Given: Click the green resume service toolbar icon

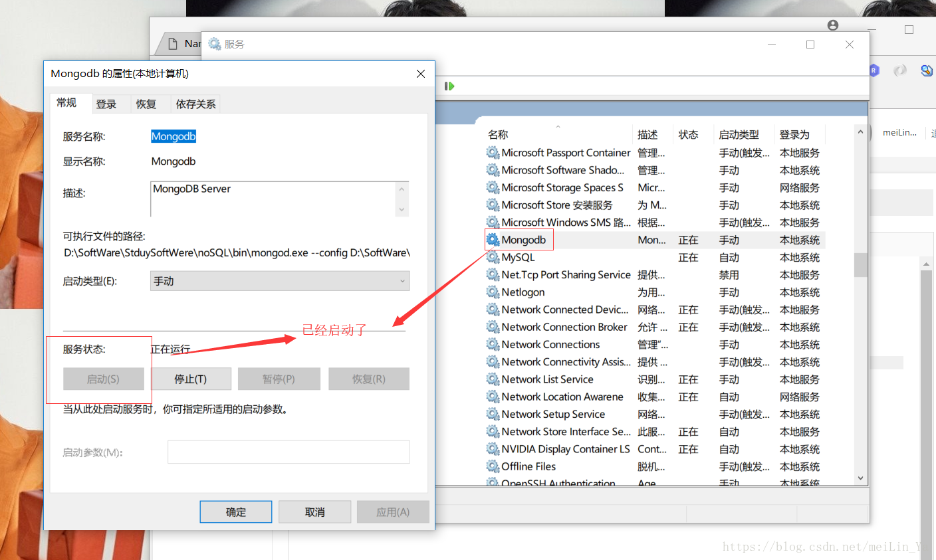Looking at the screenshot, I should (449, 86).
